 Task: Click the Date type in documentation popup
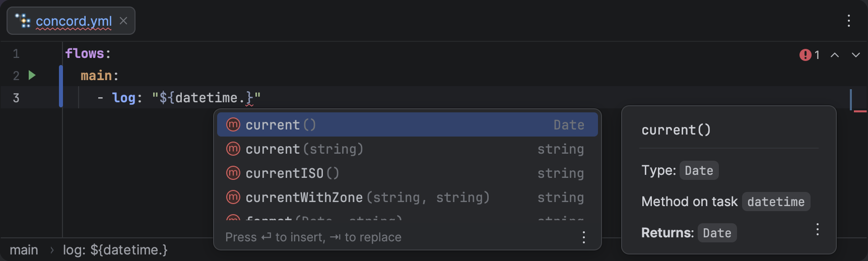click(x=699, y=170)
